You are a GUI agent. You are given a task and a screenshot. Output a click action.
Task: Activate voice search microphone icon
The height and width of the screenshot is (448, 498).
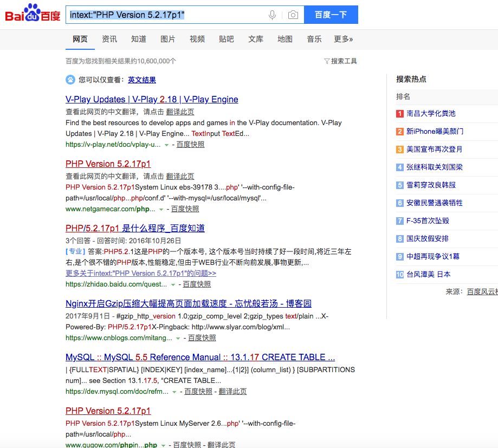(x=272, y=15)
